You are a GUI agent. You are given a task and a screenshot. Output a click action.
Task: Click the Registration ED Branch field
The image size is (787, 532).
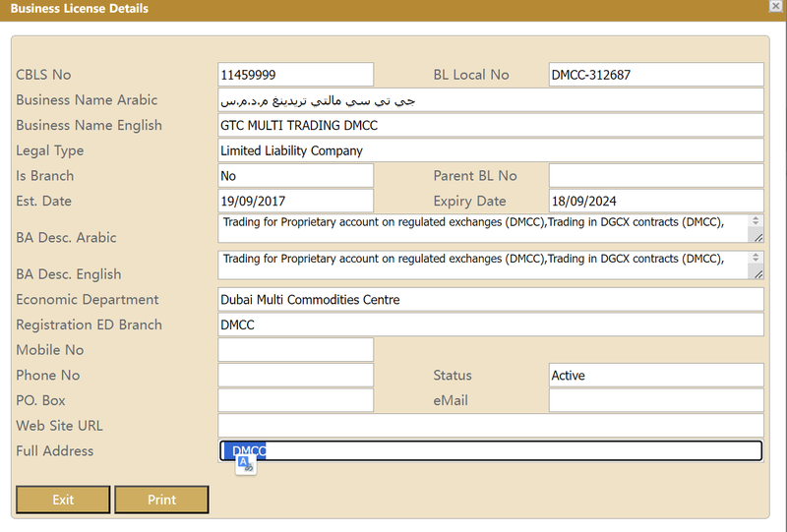491,325
